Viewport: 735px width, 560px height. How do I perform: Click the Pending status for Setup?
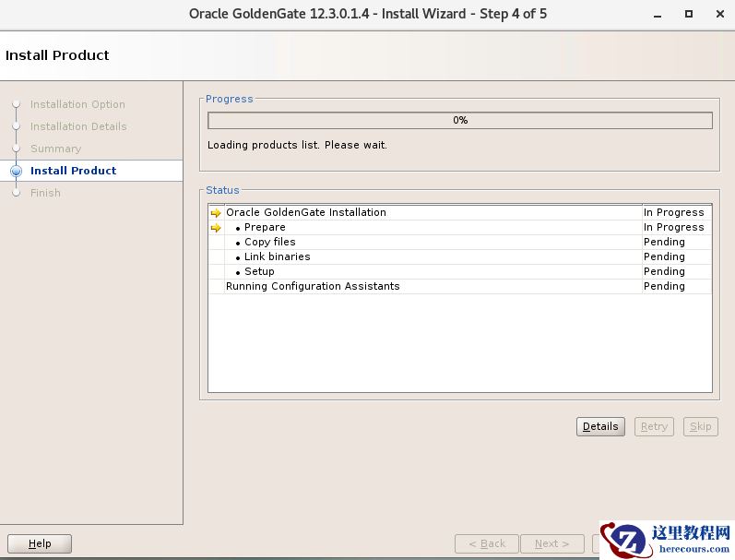pyautogui.click(x=664, y=271)
